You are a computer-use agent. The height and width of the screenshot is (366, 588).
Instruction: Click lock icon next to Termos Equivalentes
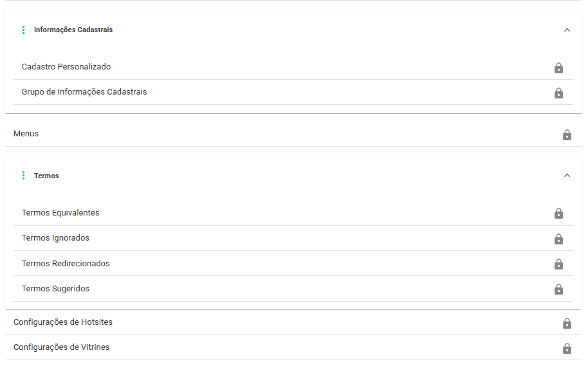tap(558, 214)
